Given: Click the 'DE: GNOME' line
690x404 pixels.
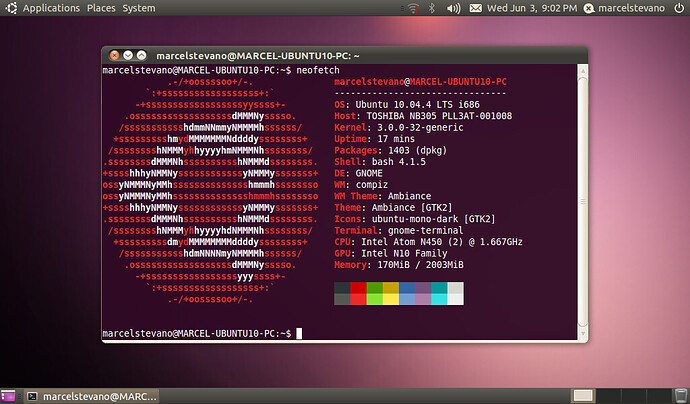Looking at the screenshot, I should 358,173.
